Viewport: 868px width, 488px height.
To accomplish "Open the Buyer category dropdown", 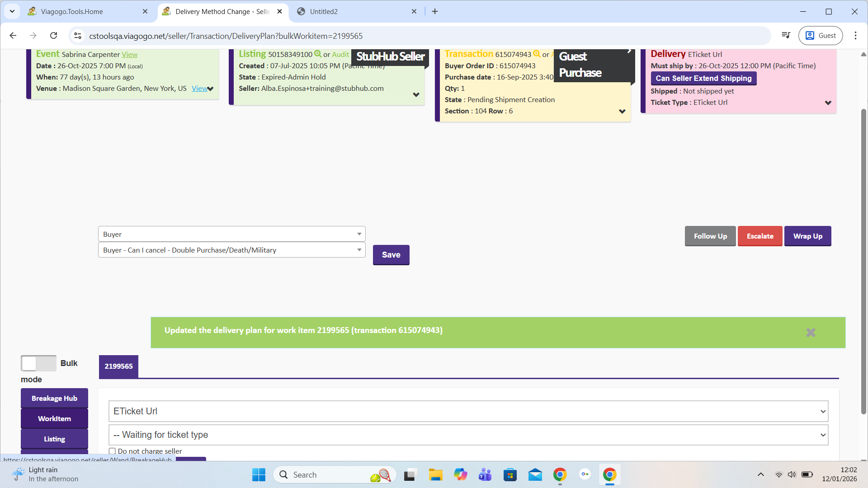I will (231, 234).
